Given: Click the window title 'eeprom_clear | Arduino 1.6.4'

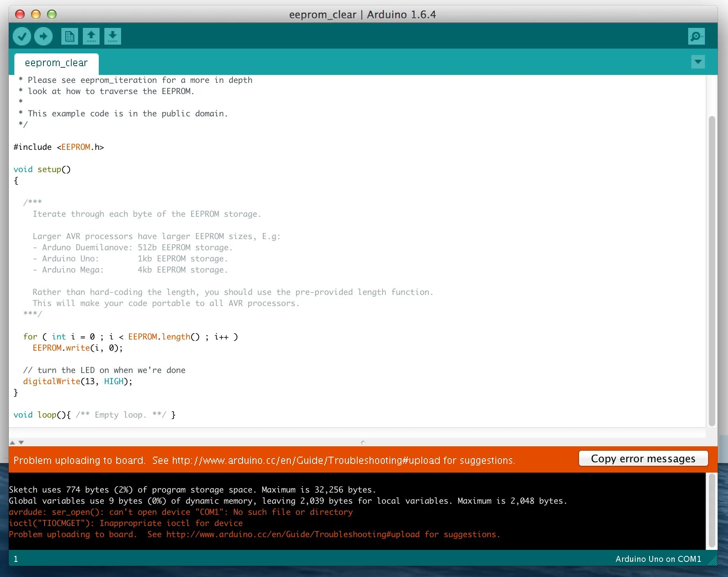Looking at the screenshot, I should pos(362,15).
